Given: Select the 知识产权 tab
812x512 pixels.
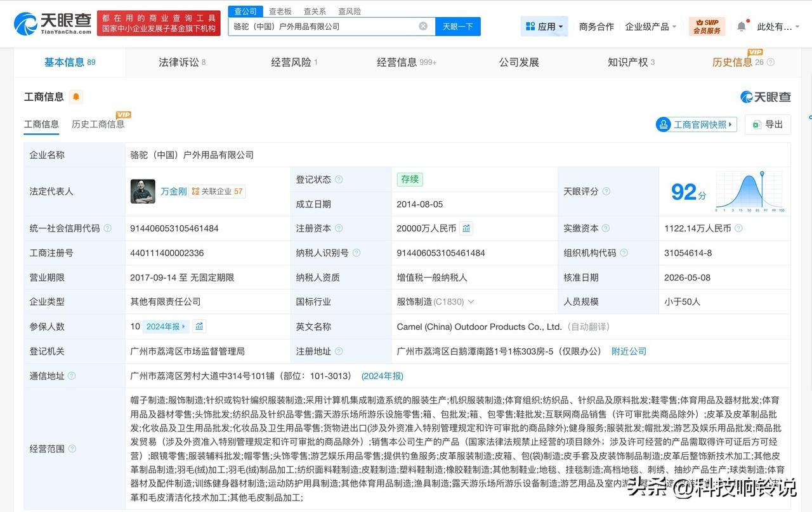Looking at the screenshot, I should point(631,62).
